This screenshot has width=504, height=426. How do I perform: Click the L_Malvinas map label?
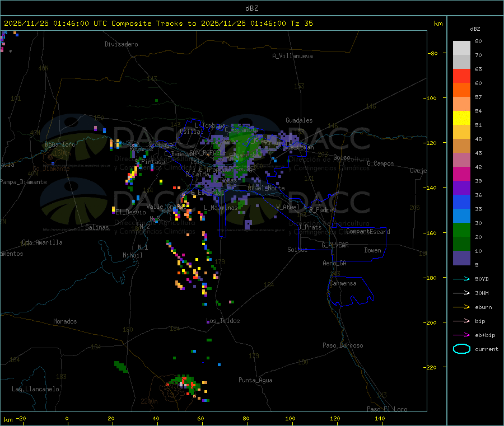(x=221, y=208)
